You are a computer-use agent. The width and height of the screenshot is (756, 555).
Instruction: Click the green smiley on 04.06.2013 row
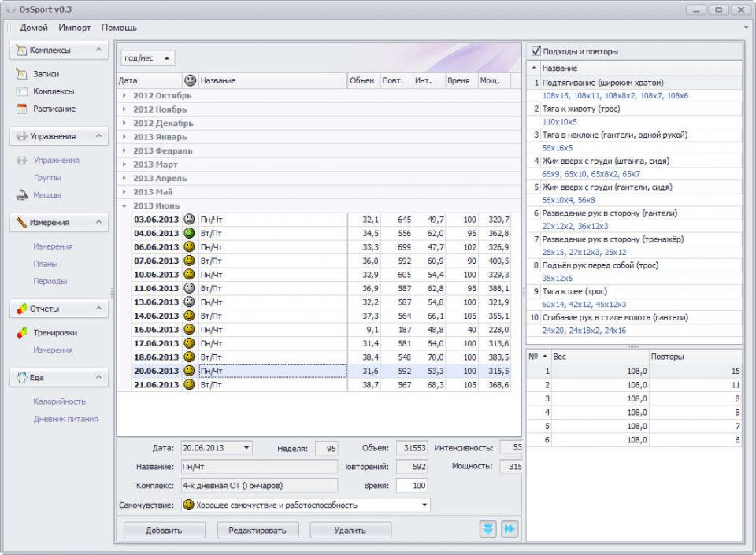tap(189, 233)
